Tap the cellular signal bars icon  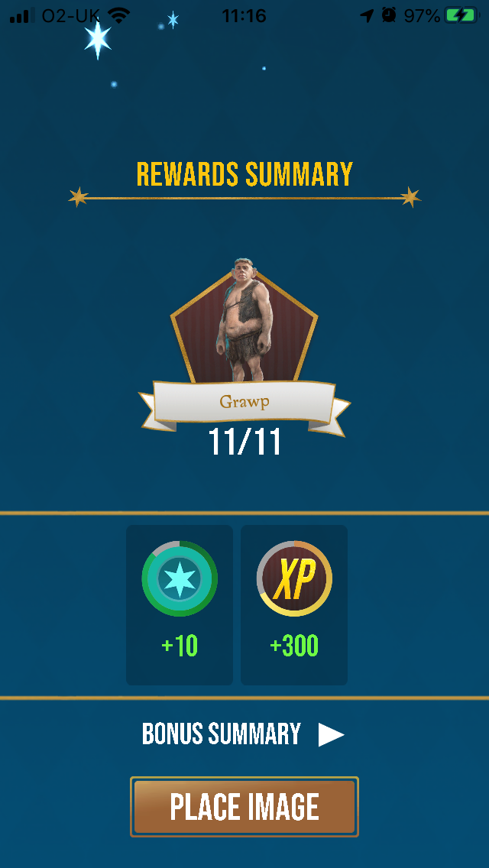coord(22,15)
